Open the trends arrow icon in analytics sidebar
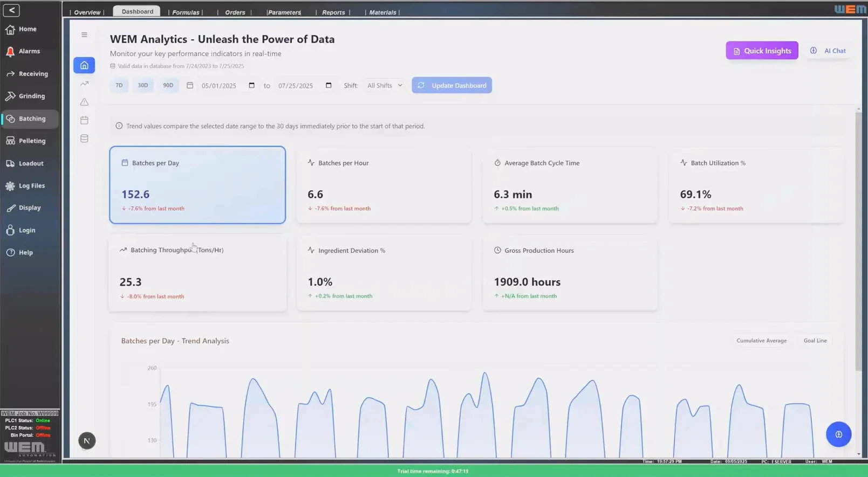 coord(84,84)
